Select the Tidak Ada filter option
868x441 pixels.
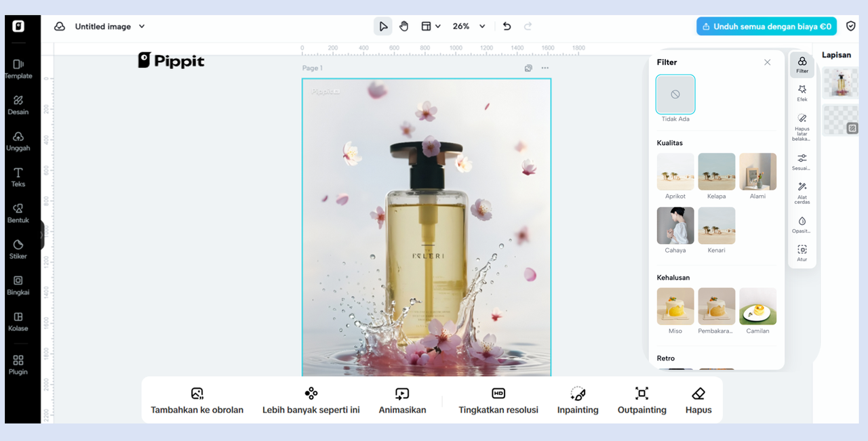pos(675,95)
